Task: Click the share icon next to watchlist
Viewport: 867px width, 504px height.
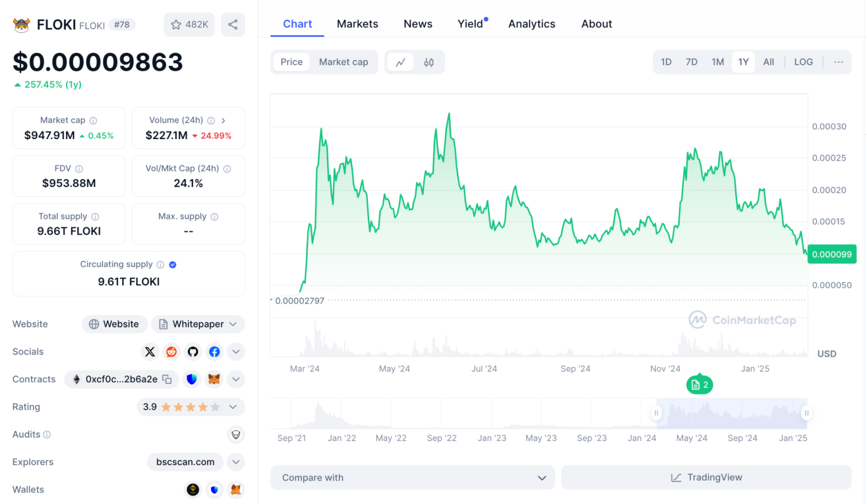Action: 232,24
